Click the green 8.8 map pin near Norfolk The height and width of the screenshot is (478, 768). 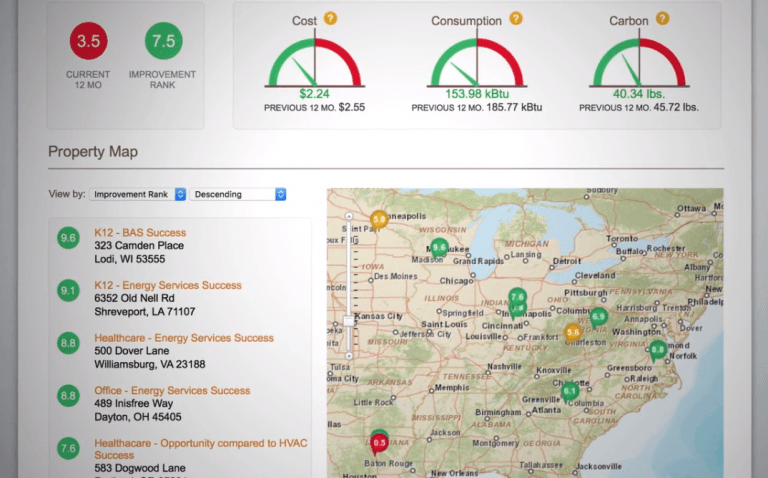click(657, 350)
